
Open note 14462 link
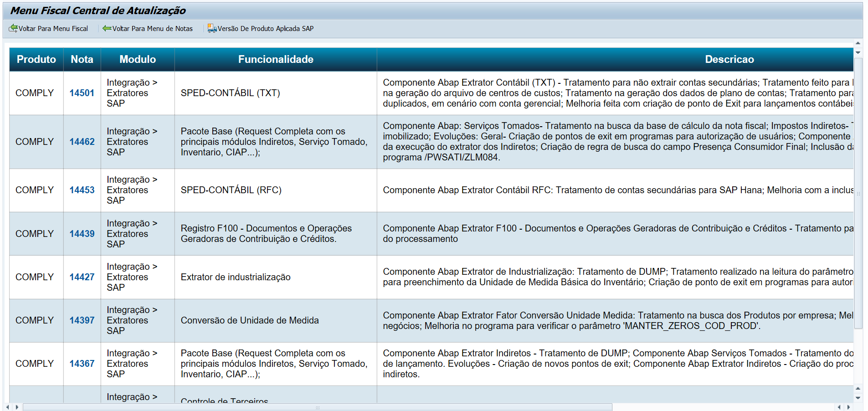coord(82,142)
